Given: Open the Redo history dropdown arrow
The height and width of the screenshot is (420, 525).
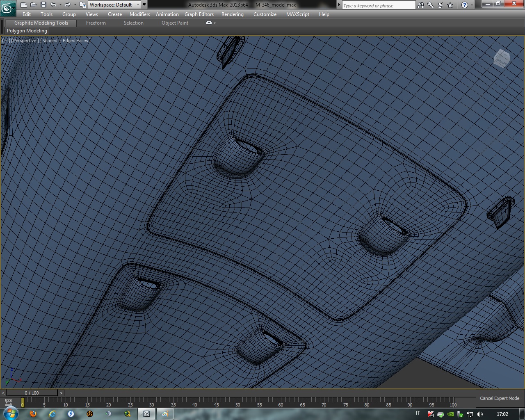Looking at the screenshot, I should pos(75,5).
